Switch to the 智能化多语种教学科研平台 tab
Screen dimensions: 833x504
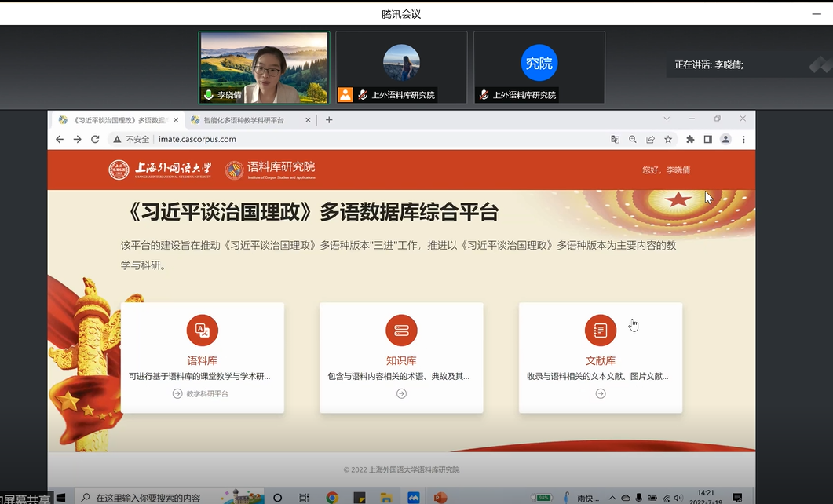243,120
